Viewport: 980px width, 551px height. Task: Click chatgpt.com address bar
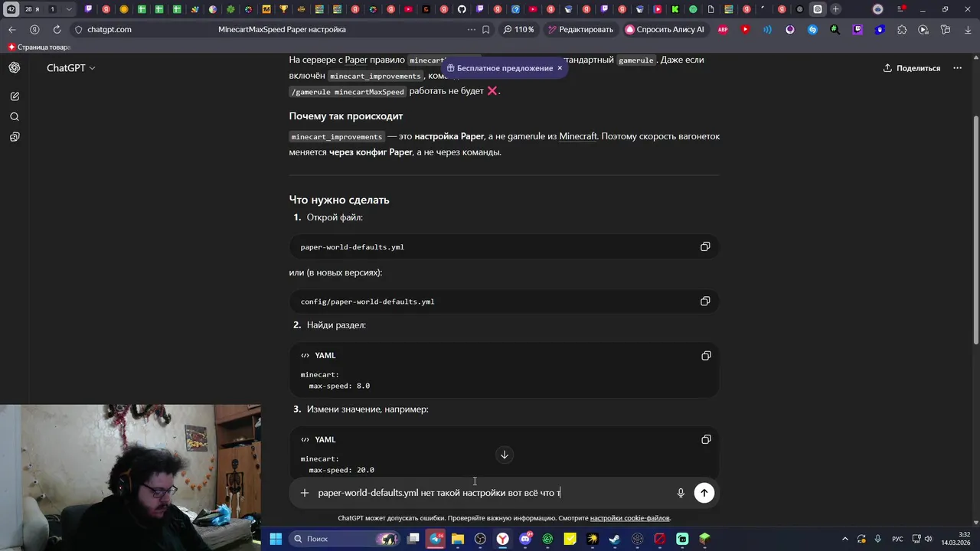109,29
